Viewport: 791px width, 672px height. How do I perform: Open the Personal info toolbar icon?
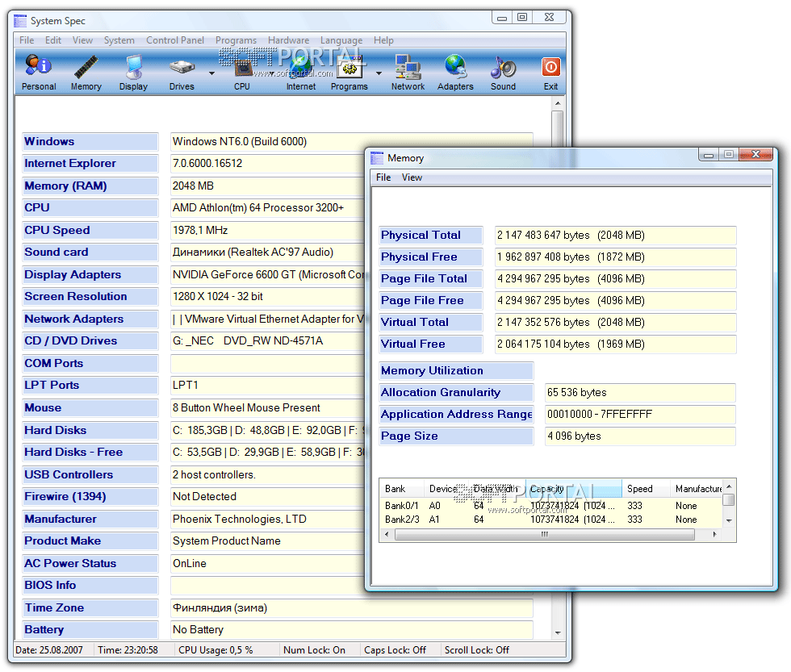click(x=39, y=73)
